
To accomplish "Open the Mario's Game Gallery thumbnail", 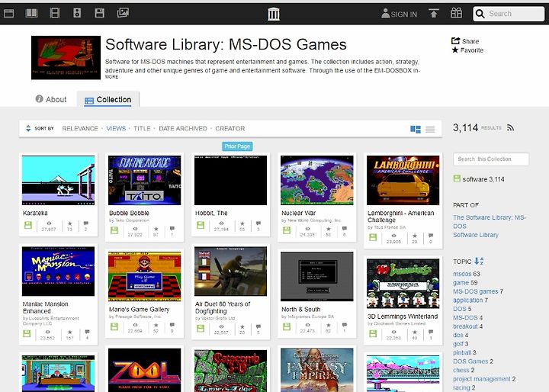I will [145, 276].
